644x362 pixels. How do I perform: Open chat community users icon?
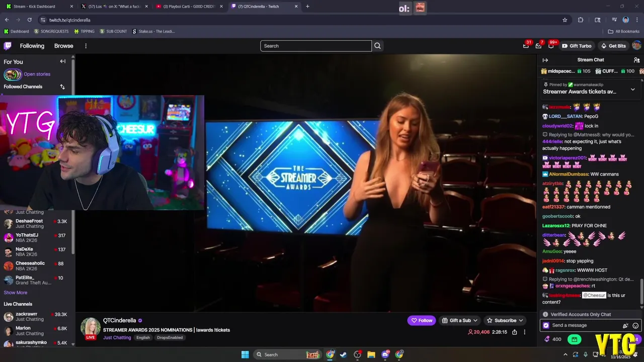(x=636, y=60)
